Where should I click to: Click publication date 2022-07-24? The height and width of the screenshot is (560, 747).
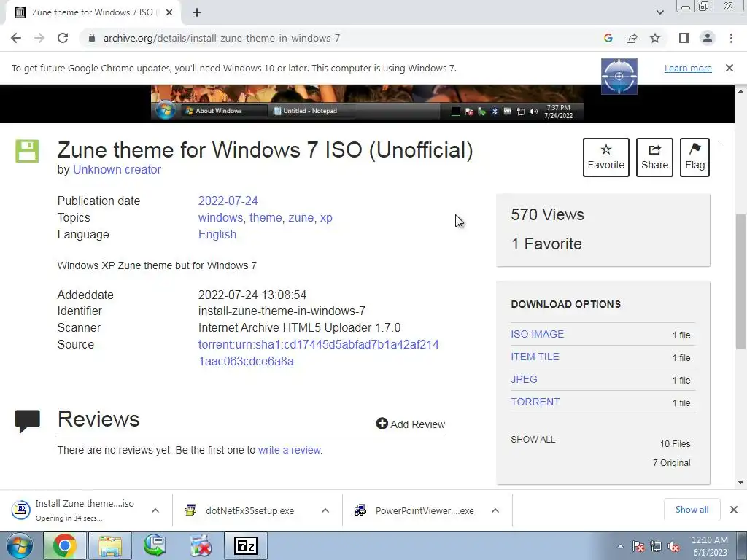coord(228,201)
